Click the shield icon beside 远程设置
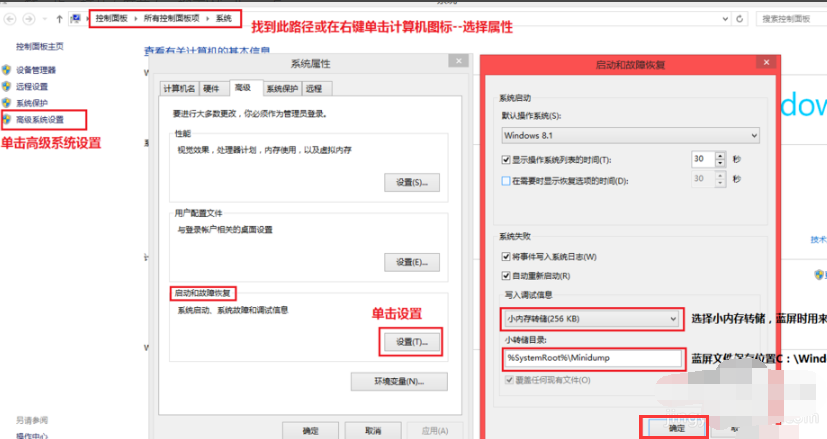 click(7, 87)
